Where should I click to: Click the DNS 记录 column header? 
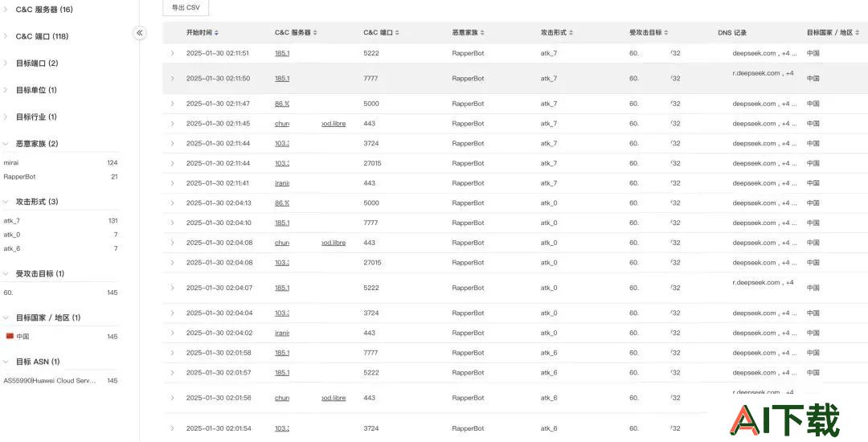click(732, 33)
